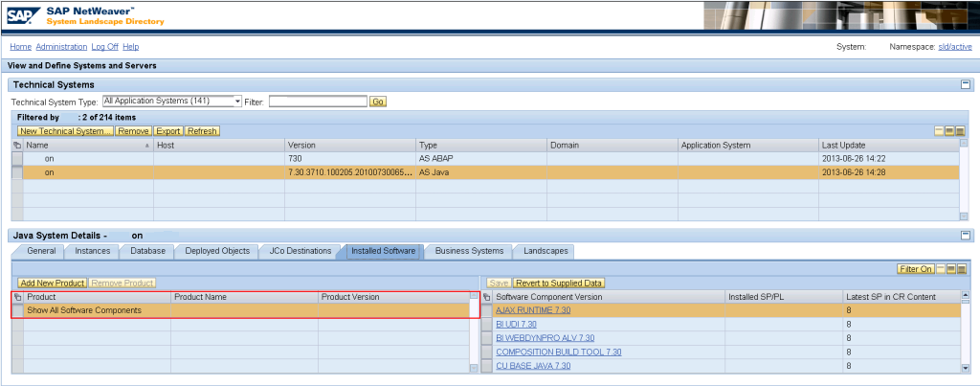Open the Deployed Objects tab
The height and width of the screenshot is (386, 980).
[x=217, y=251]
